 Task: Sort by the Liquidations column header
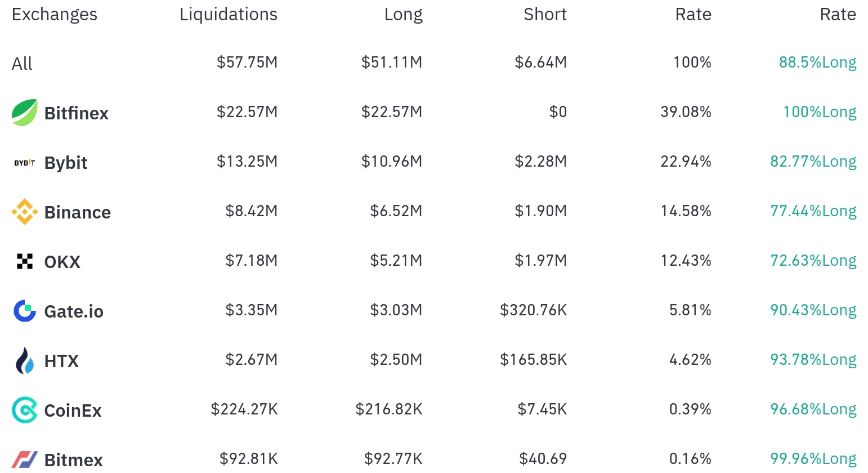[228, 15]
